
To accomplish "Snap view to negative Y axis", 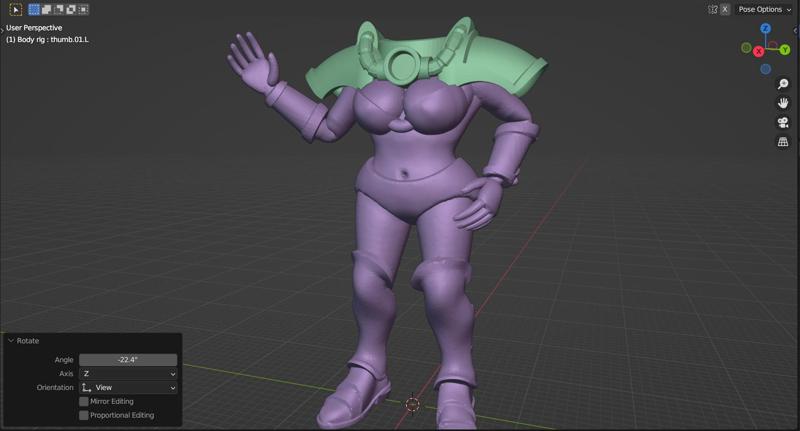I will pos(746,48).
